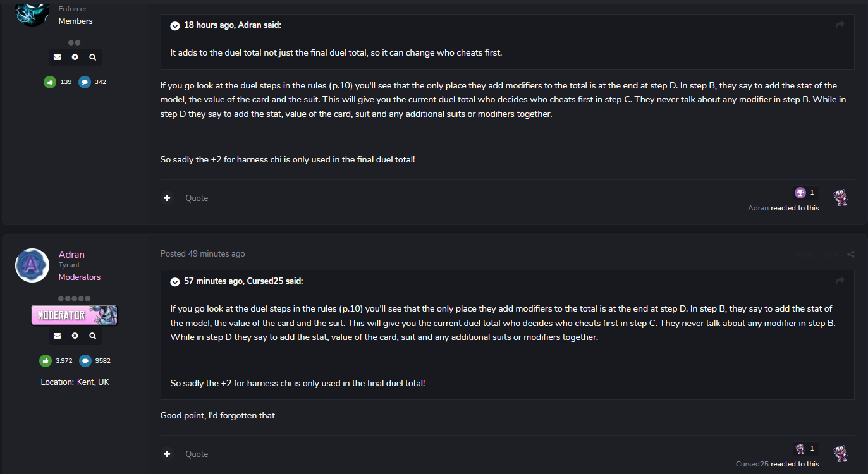Screen dimensions: 868x474
Task: Click the share icon on Adran's post
Action: click(851, 254)
